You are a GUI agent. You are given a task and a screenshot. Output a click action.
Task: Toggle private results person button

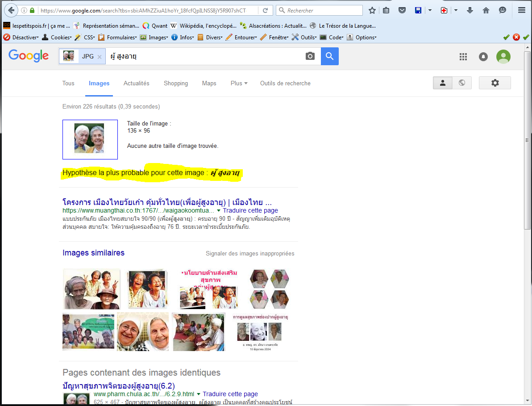pos(442,83)
